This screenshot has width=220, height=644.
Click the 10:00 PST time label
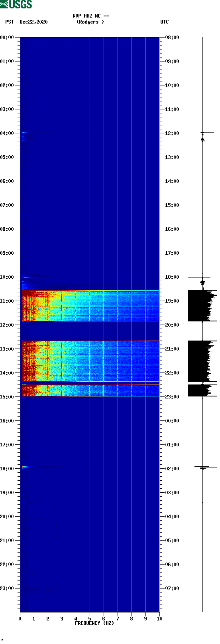tap(7, 277)
